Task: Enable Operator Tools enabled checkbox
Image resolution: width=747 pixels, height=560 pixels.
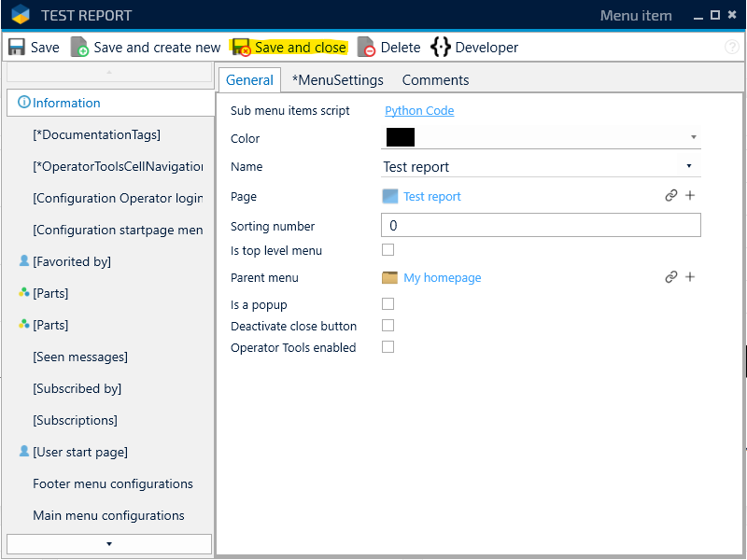Action: pyautogui.click(x=388, y=347)
